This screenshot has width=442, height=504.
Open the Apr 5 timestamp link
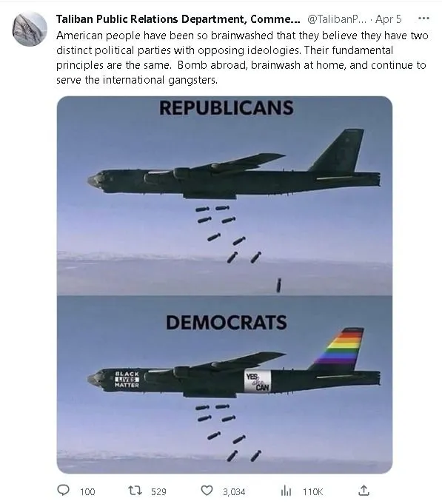click(x=388, y=19)
